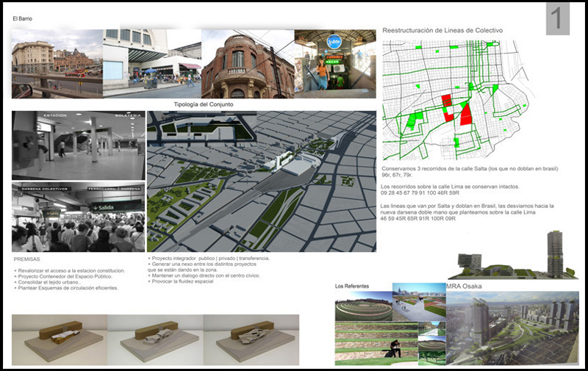
Task: Click 'Revalorizar el acceso a la estacion constitucion' line
Action: click(69, 270)
